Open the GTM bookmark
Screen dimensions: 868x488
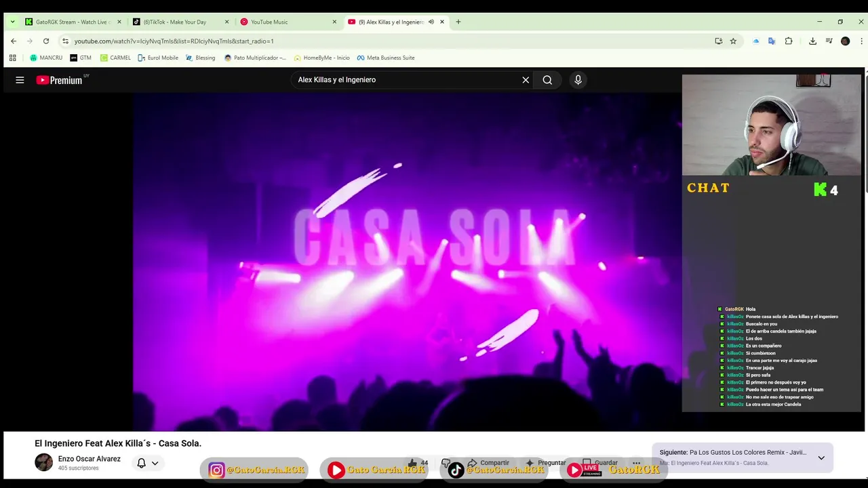click(x=81, y=58)
